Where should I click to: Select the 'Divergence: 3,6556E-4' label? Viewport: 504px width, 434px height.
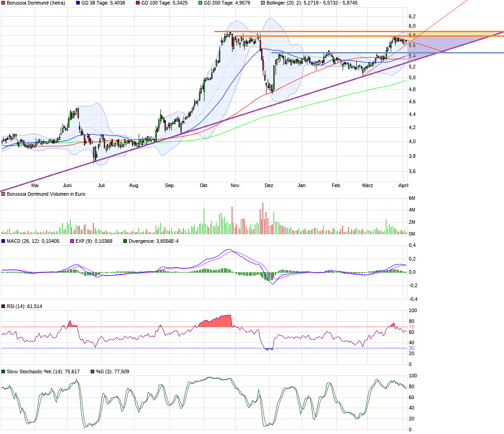pyautogui.click(x=154, y=241)
